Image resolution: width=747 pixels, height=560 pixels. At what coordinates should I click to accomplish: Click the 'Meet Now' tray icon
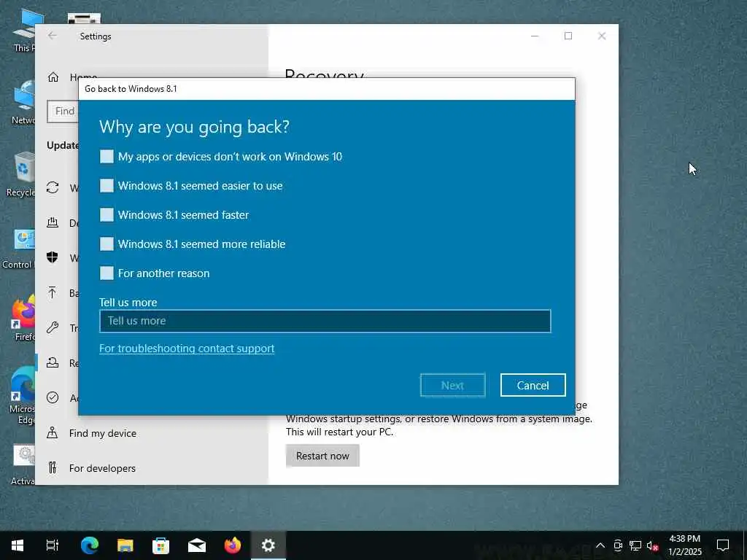[618, 545]
